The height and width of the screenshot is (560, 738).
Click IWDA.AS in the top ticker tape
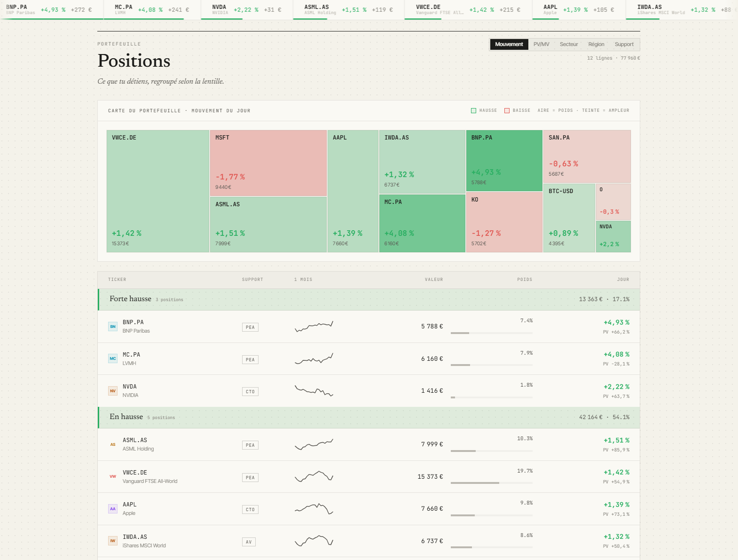click(x=682, y=9)
